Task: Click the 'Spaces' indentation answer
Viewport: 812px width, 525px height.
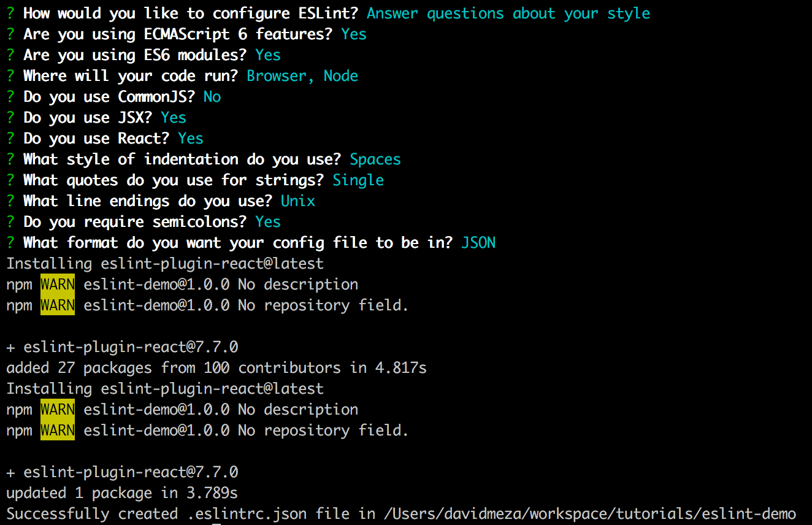Action: coord(375,159)
